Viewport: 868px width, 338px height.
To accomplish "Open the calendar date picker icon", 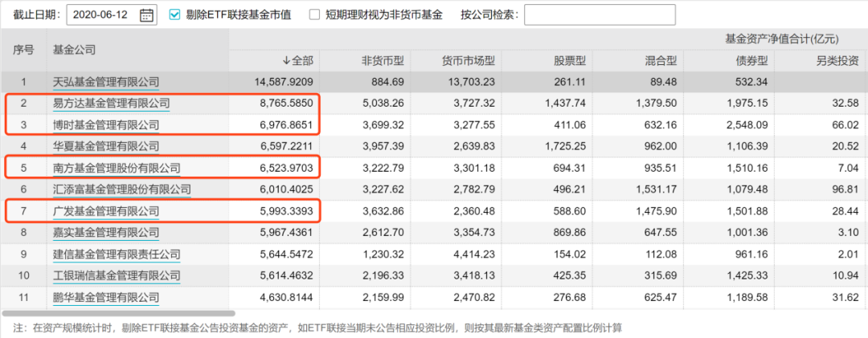I will coord(146,15).
